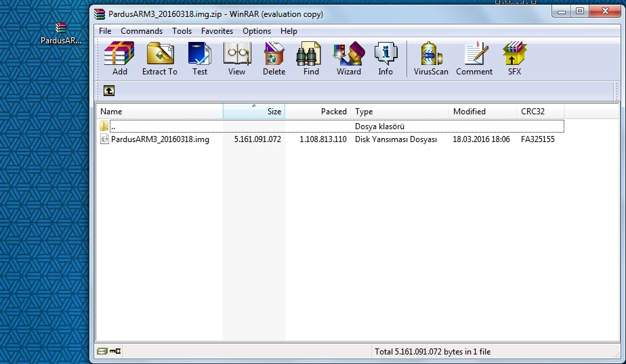
Task: Open Extract To from the toolbar
Action: (160, 58)
